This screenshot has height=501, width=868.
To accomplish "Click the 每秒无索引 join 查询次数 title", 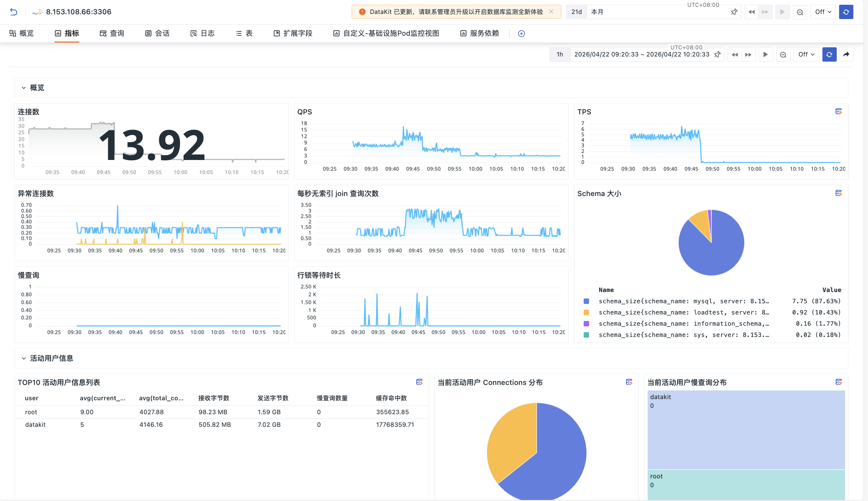I will (x=338, y=193).
